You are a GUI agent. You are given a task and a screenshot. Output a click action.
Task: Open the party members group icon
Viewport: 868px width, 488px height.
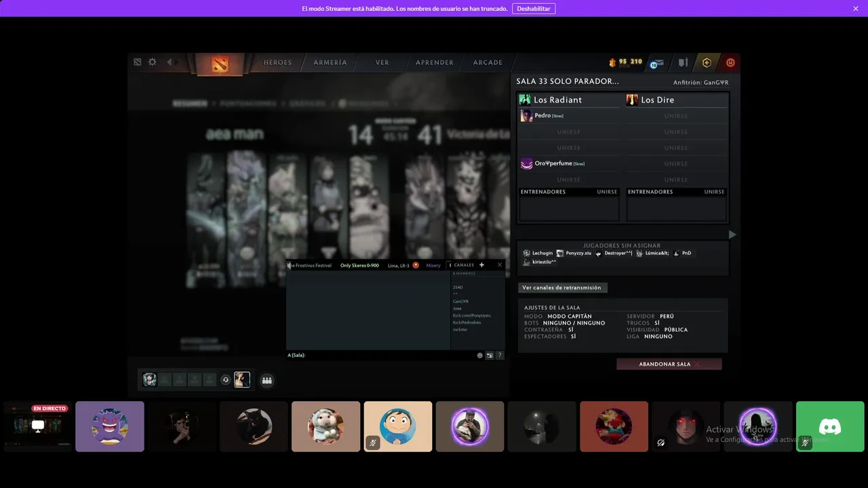[x=267, y=380]
